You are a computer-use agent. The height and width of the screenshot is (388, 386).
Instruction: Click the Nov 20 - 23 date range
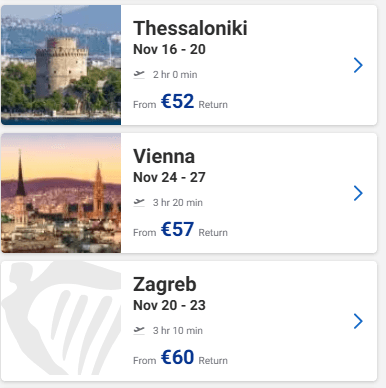(x=169, y=305)
